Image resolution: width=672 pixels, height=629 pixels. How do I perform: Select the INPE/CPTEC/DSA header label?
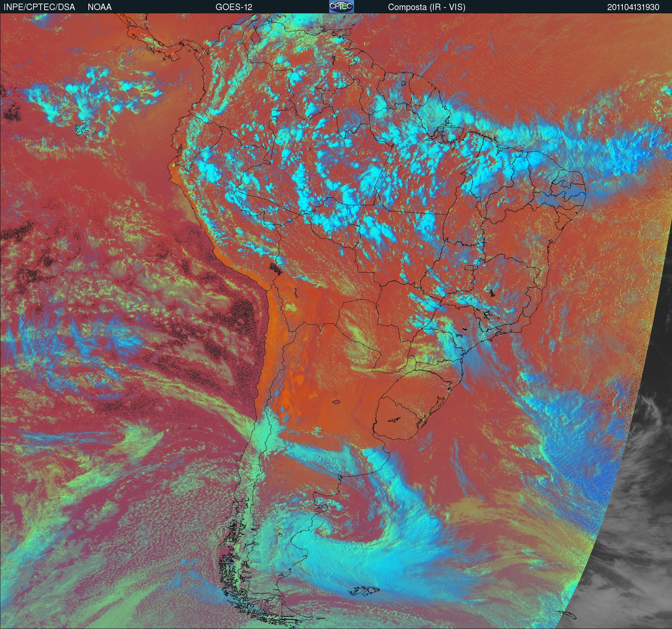tap(39, 7)
